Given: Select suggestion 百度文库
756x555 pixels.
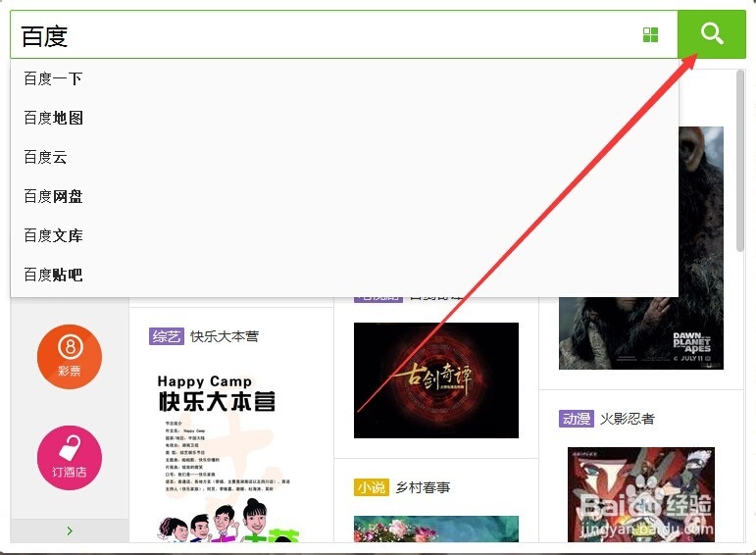Looking at the screenshot, I should (344, 235).
